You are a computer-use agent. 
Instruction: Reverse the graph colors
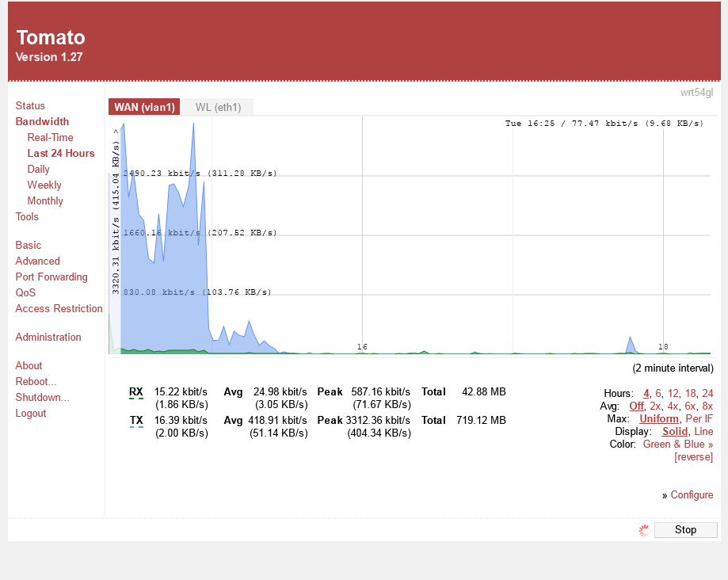pyautogui.click(x=693, y=456)
